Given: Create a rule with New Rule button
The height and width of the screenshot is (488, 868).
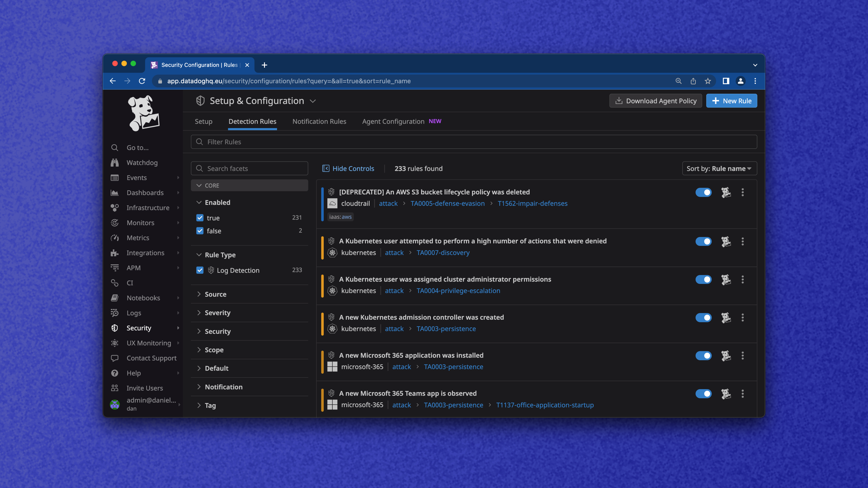Looking at the screenshot, I should coord(732,101).
